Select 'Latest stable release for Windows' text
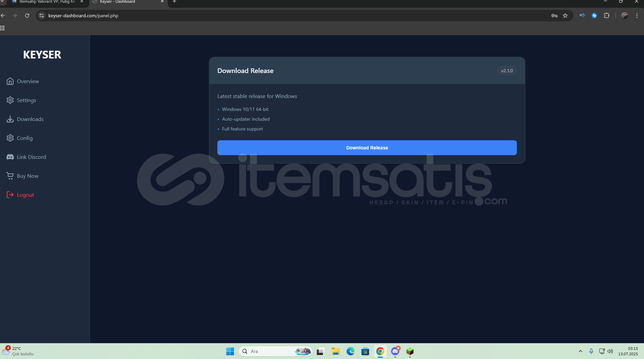This screenshot has height=359, width=644. [x=257, y=96]
